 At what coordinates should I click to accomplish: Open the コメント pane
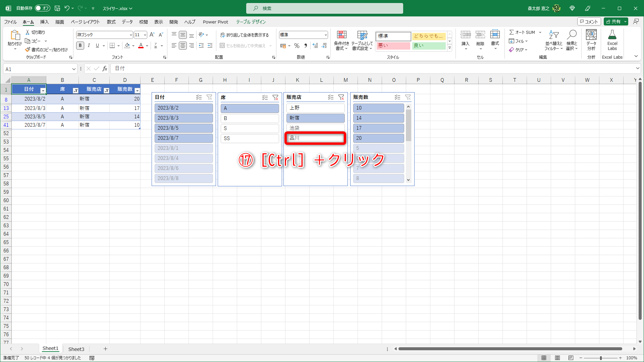click(589, 21)
